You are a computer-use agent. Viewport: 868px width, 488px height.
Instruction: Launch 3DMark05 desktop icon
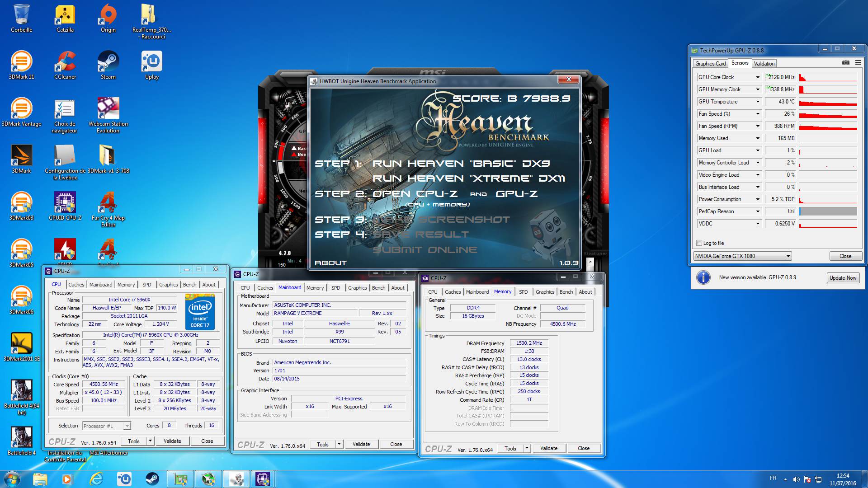(21, 253)
